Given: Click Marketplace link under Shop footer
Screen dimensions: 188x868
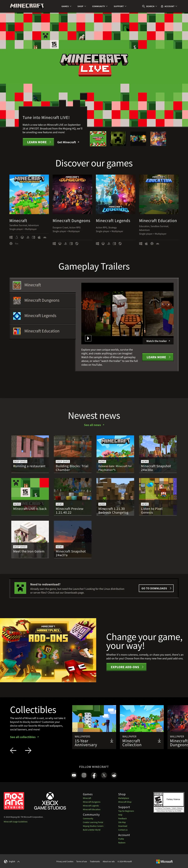Looking at the screenshot, I should 124,798.
